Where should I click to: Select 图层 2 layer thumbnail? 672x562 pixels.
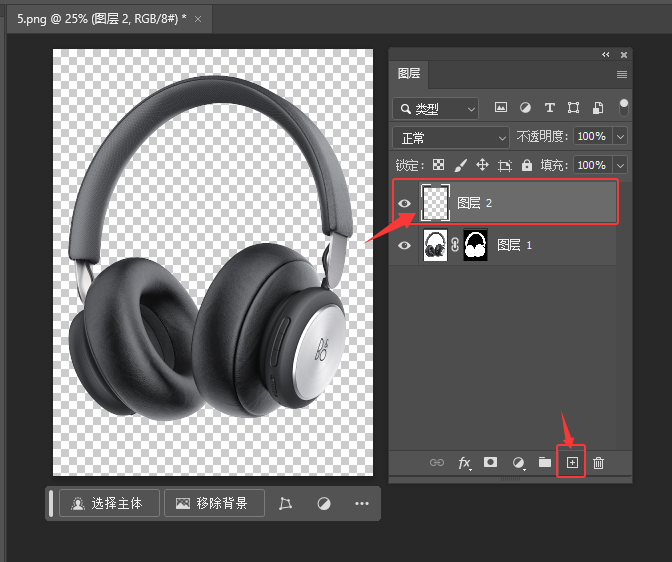[x=435, y=202]
